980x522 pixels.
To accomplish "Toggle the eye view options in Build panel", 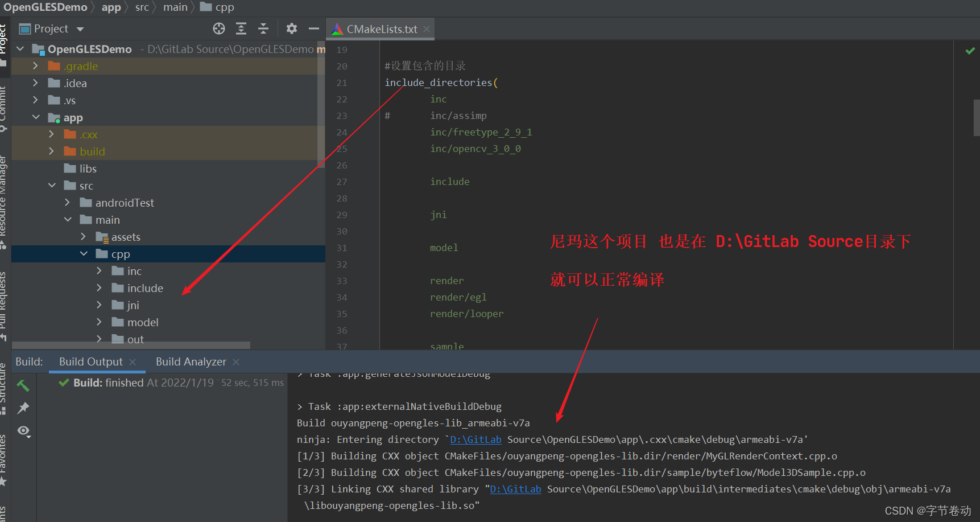I will pos(23,431).
